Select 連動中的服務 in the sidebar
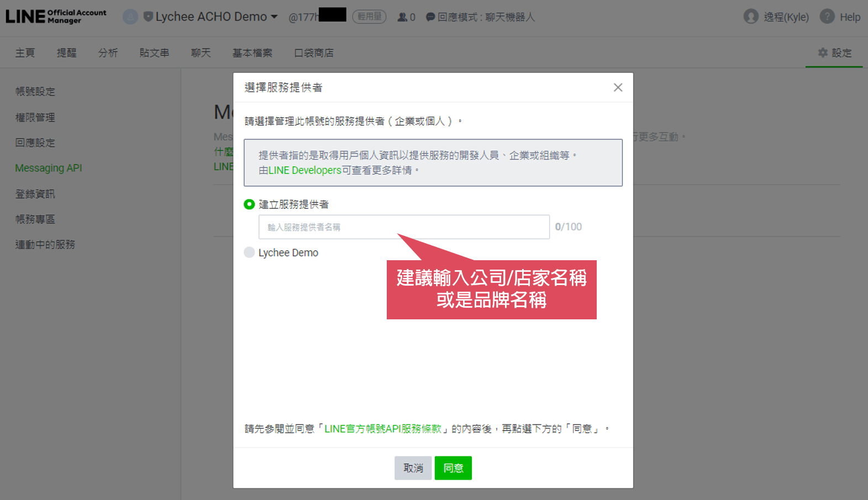 [45, 245]
